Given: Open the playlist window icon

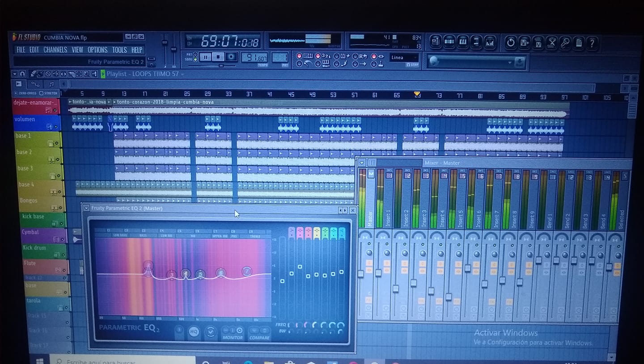Looking at the screenshot, I should 435,42.
